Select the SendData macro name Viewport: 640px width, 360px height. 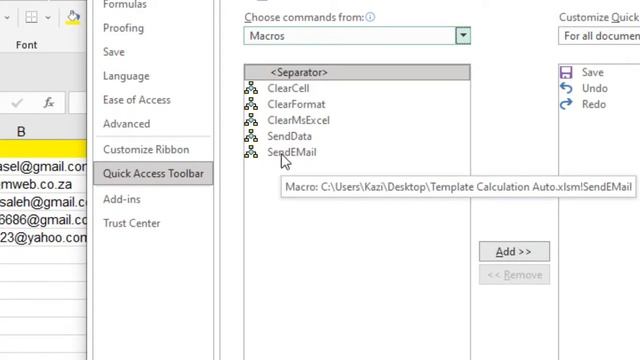tap(289, 136)
